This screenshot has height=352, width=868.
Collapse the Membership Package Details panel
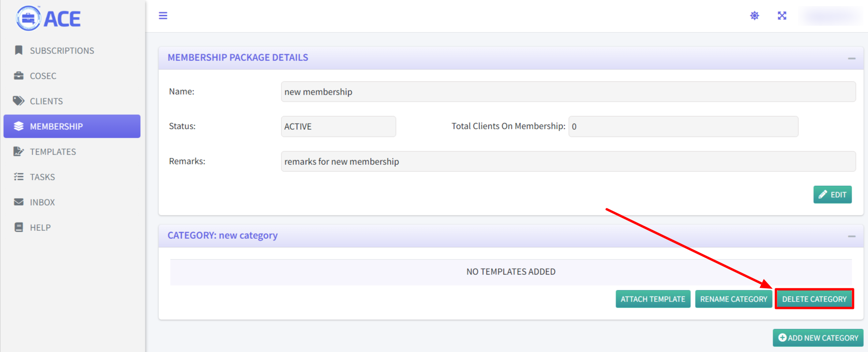(852, 59)
